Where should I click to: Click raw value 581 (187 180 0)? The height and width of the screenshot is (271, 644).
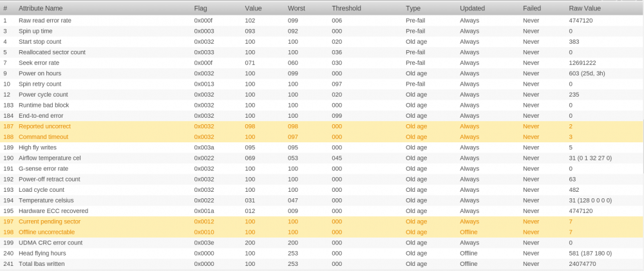click(x=590, y=254)
